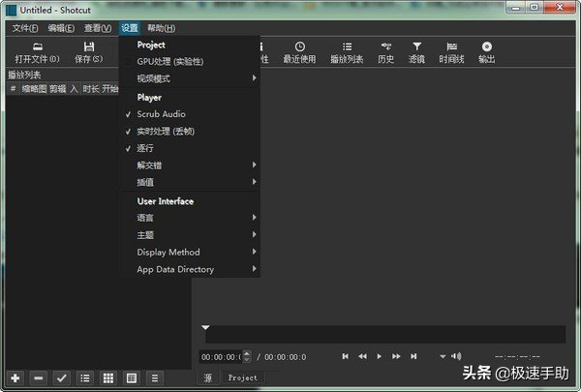
Task: Expand the 主题 theme submenu
Action: tap(191, 235)
